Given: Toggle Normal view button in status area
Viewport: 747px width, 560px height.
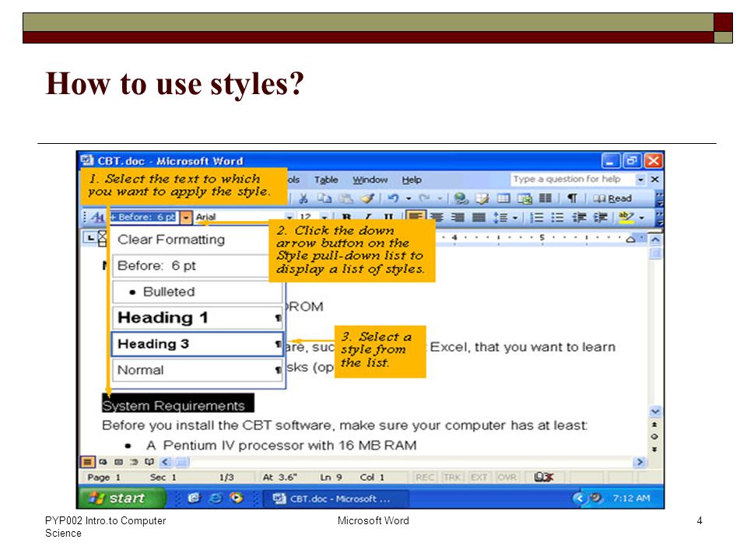Looking at the screenshot, I should tap(87, 461).
